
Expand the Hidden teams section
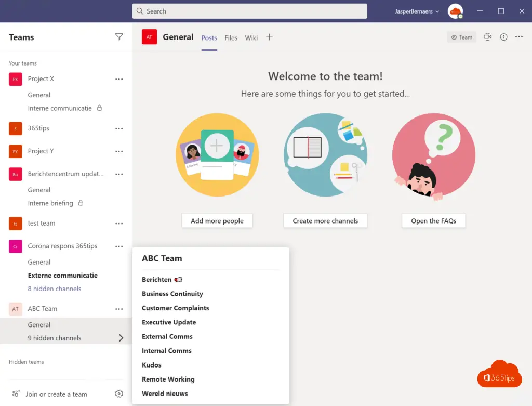(26, 362)
